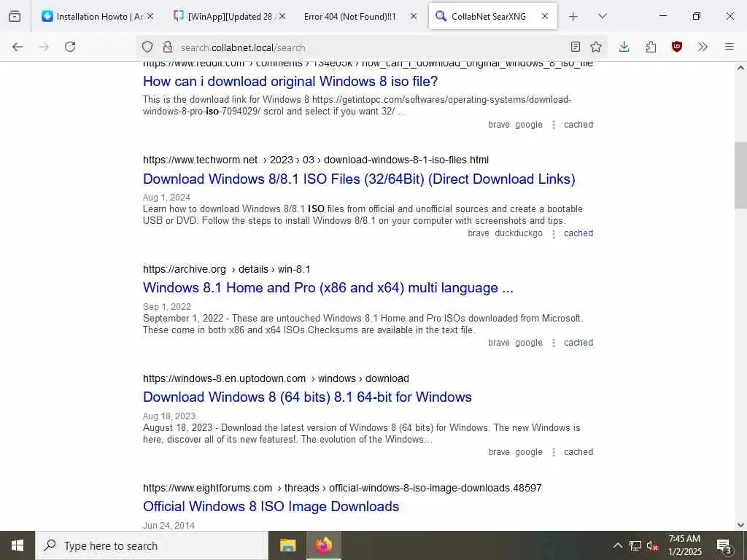Open 'Windows 8.1 Home and Pro' archive.org result
The width and height of the screenshot is (747, 560).
(x=328, y=287)
